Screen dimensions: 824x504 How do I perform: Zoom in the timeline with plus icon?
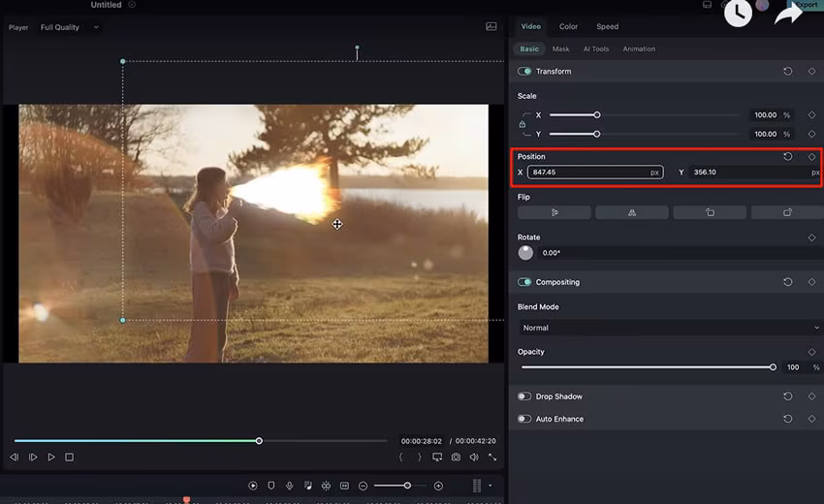[x=438, y=486]
